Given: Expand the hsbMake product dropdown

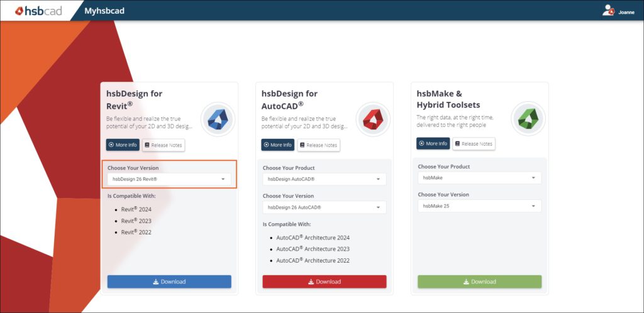Looking at the screenshot, I should click(480, 178).
